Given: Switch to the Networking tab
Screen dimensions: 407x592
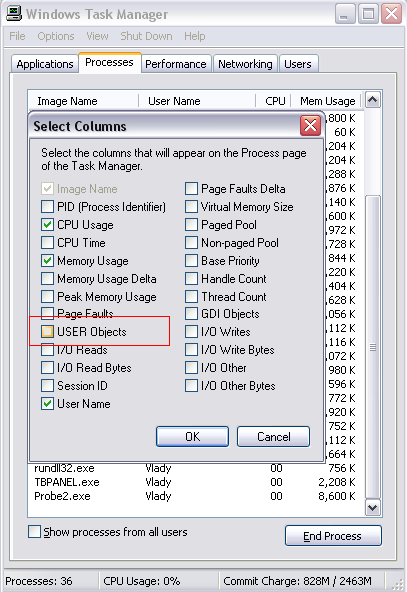Looking at the screenshot, I should click(245, 64).
